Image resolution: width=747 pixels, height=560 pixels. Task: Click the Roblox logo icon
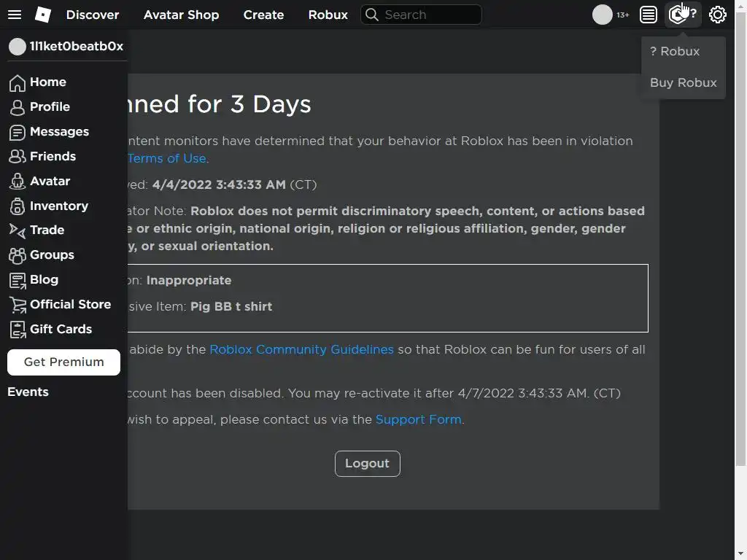(43, 15)
